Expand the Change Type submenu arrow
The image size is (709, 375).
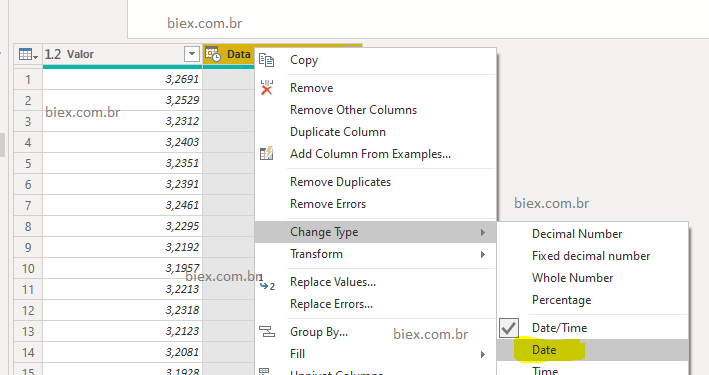pos(482,232)
